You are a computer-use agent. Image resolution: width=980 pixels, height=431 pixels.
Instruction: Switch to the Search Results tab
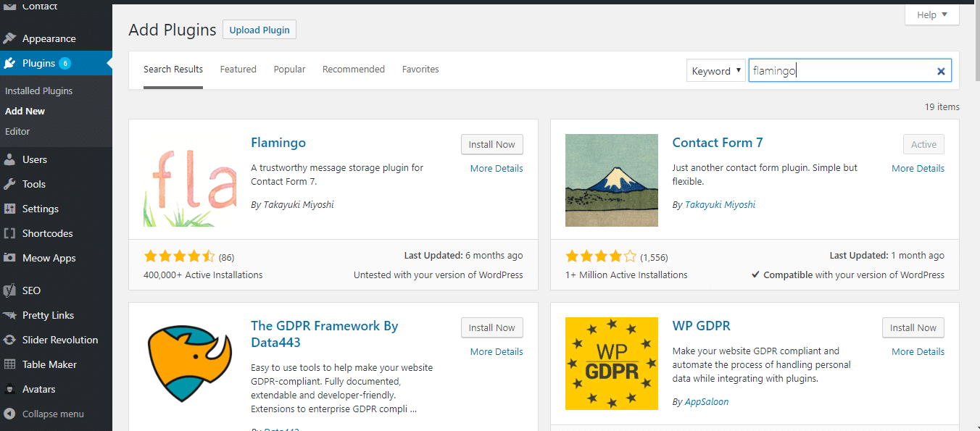click(173, 70)
